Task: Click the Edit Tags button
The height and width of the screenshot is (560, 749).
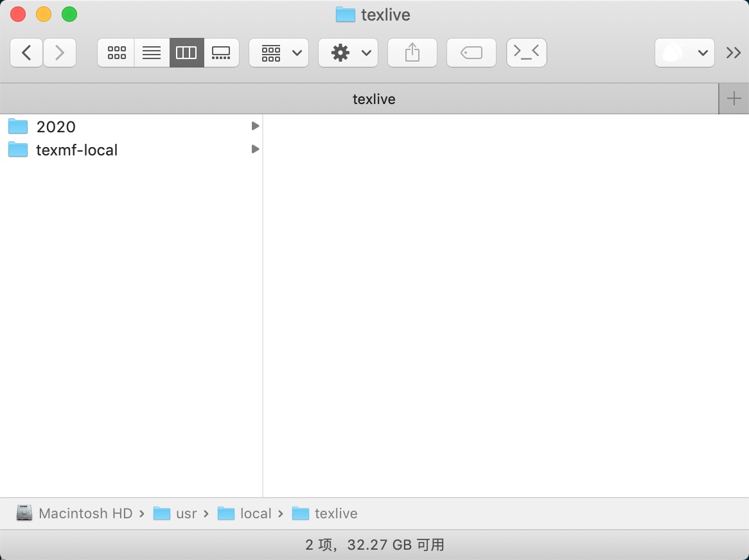Action: point(471,53)
